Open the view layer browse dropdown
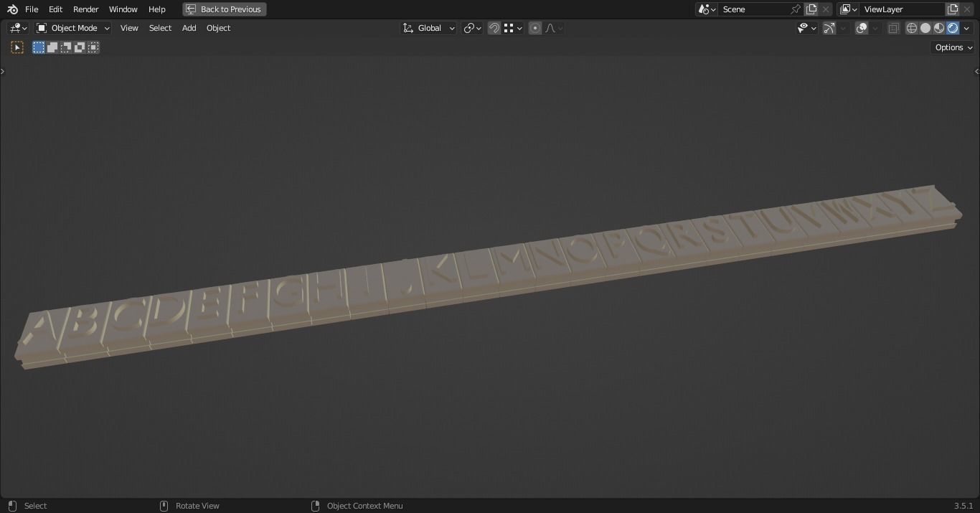This screenshot has width=980, height=513. coord(848,9)
